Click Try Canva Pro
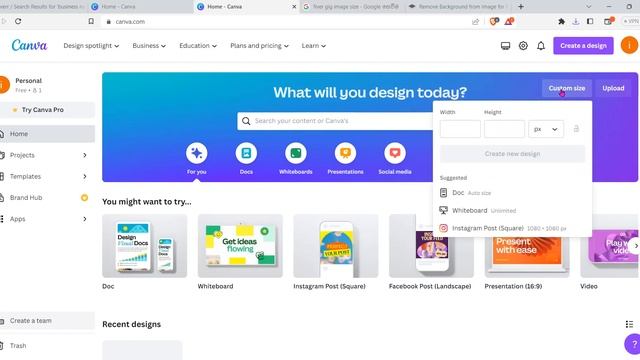640x360 pixels. pos(47,110)
